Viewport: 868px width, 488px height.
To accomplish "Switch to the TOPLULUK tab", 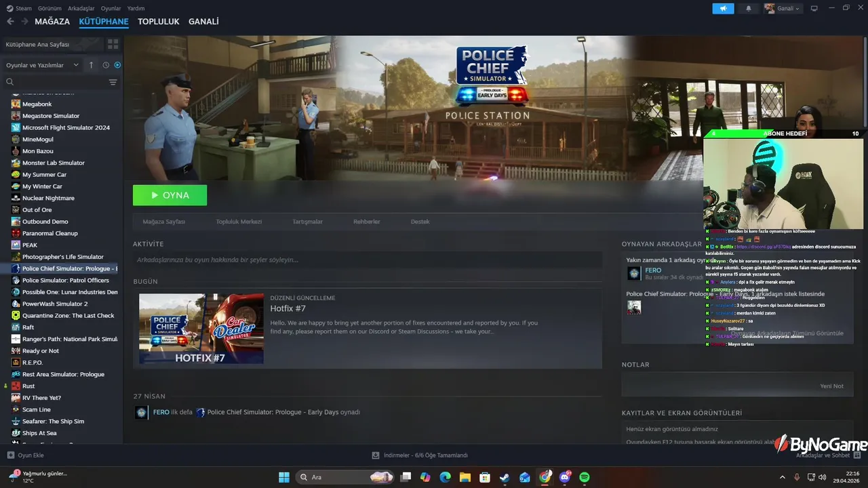I will 159,22.
